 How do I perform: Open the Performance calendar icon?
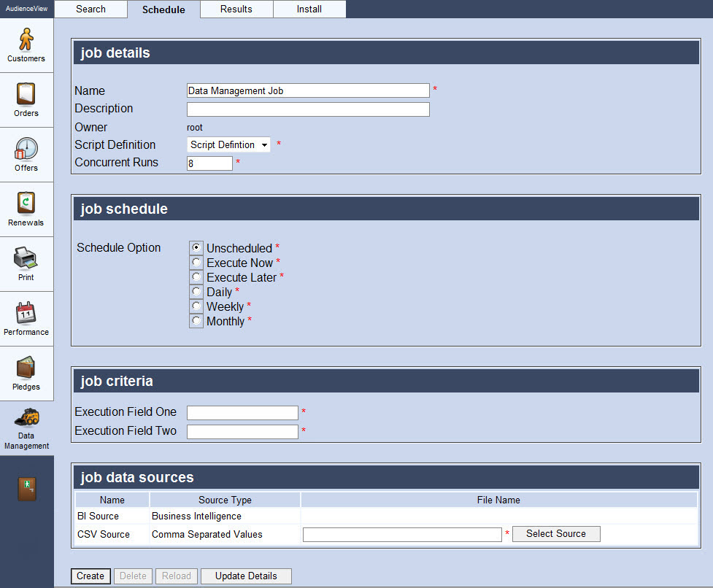[26, 313]
